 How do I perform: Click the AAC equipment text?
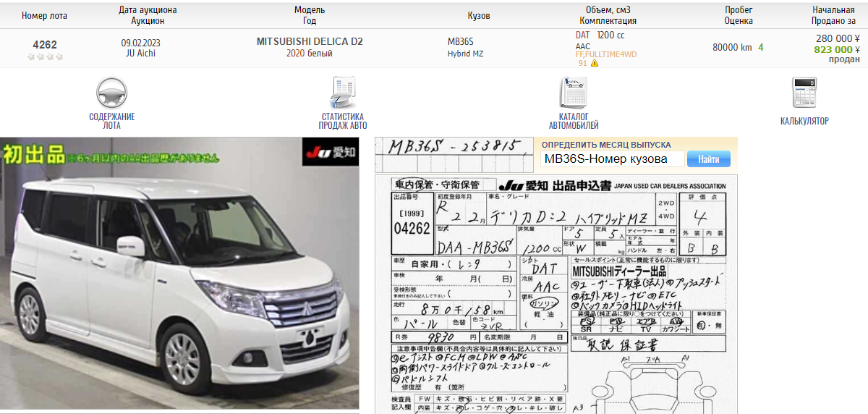coord(583,46)
